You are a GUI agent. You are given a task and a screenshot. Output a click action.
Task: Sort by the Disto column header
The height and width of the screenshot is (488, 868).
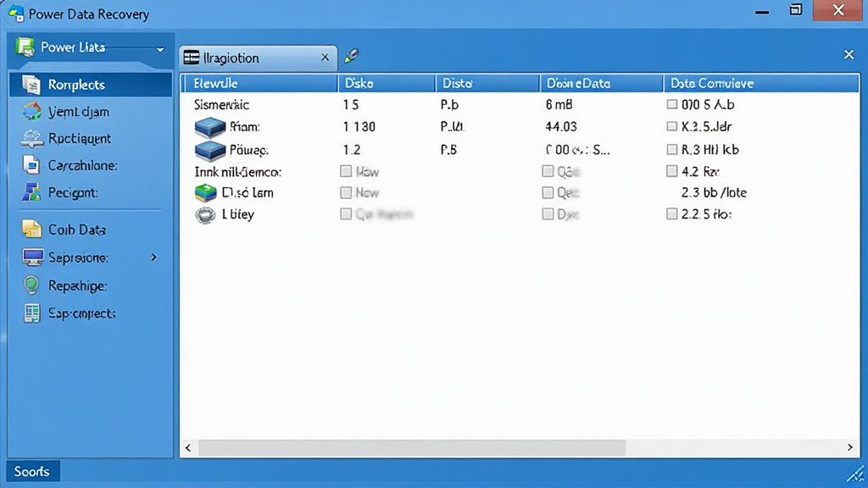tap(487, 84)
